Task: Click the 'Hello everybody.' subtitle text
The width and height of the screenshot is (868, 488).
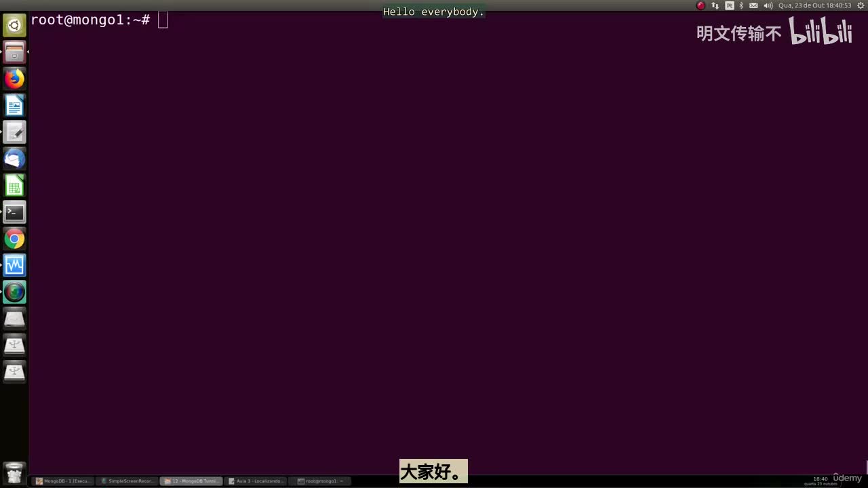Action: 433,12
